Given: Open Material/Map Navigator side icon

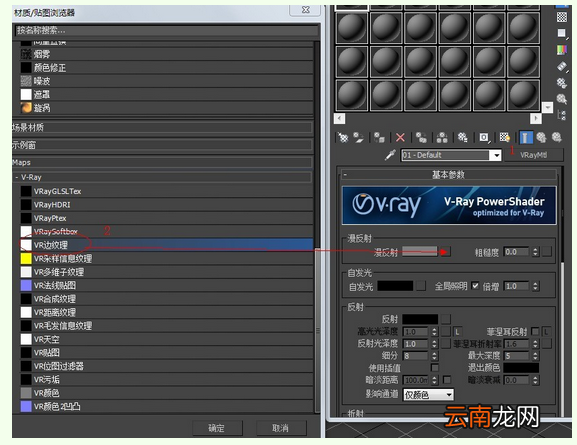Looking at the screenshot, I should pyautogui.click(x=562, y=115).
